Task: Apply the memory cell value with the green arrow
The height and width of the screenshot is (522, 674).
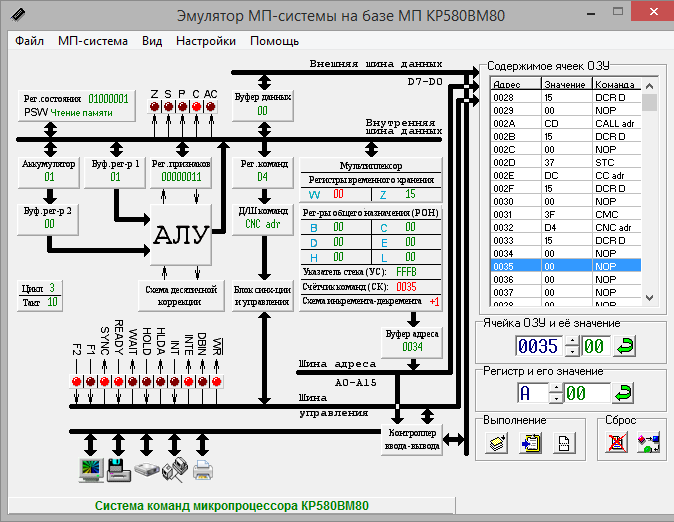Action: pos(625,346)
